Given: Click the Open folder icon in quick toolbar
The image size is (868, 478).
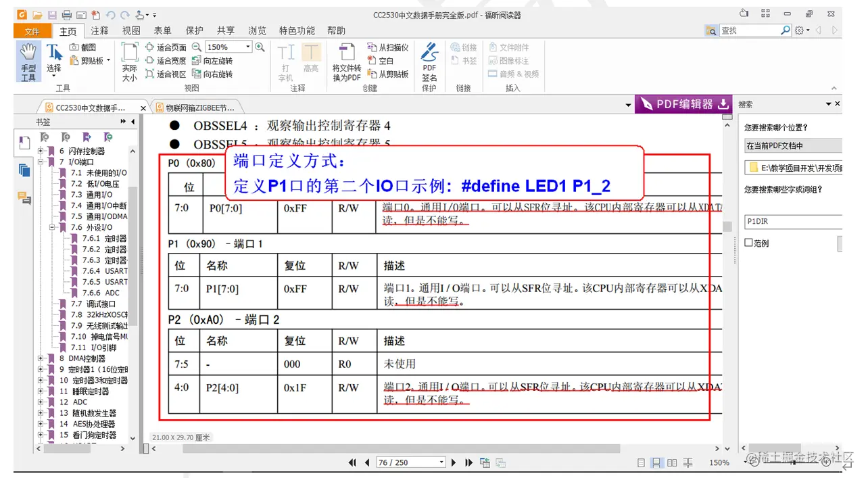Looking at the screenshot, I should (x=37, y=15).
